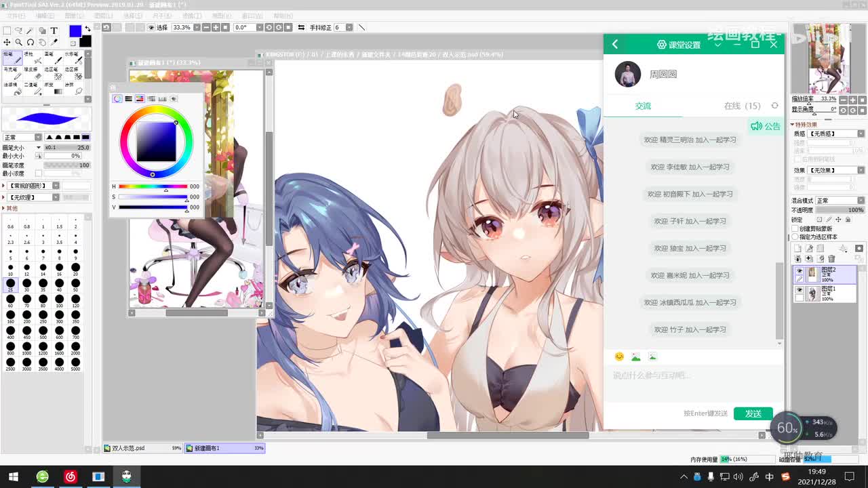This screenshot has height=488, width=868.
Task: Expand the 其他 brush settings section
Action: pos(3,208)
